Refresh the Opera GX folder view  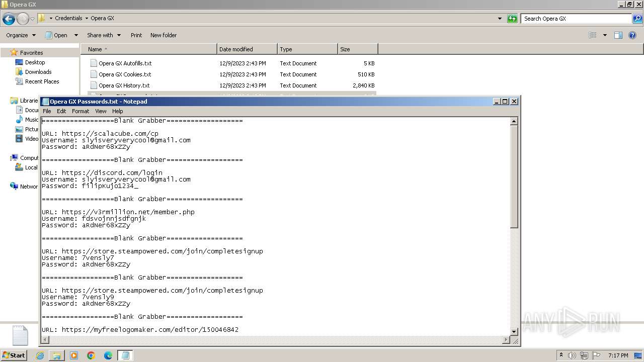(x=512, y=19)
